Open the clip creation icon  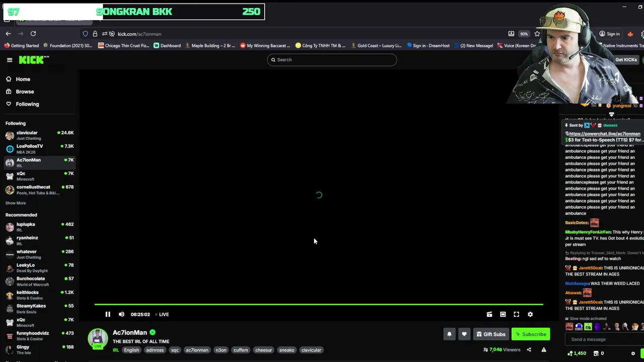[489, 314]
